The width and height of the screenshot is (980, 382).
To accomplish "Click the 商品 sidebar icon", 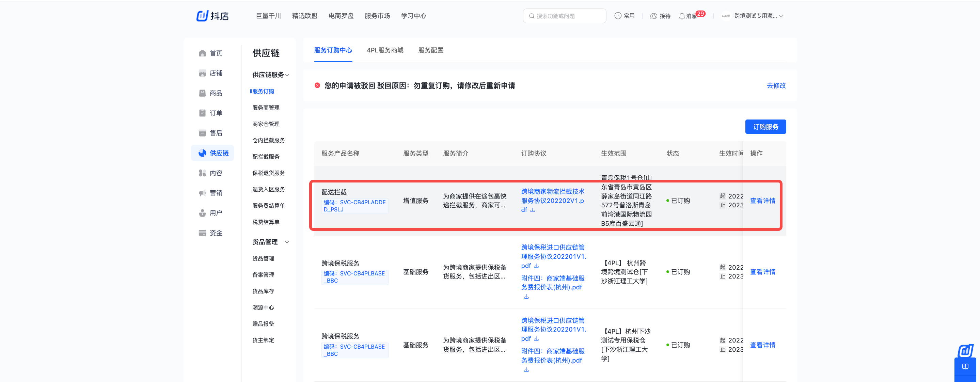I will tap(202, 93).
